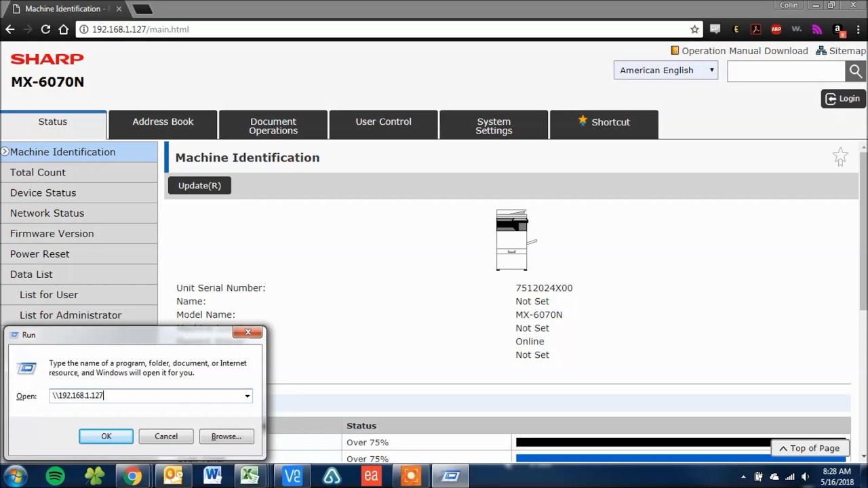This screenshot has height=488, width=868.
Task: Switch to the Run window taskbar icon
Action: (450, 476)
